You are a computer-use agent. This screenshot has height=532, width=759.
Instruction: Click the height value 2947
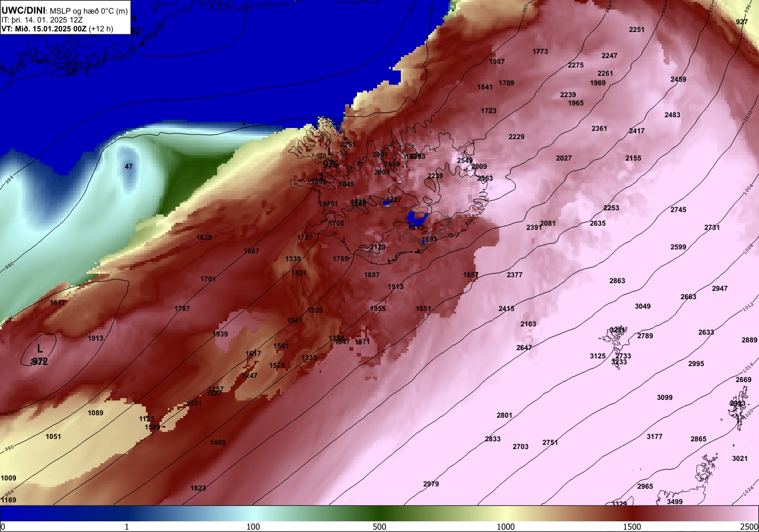click(x=720, y=289)
